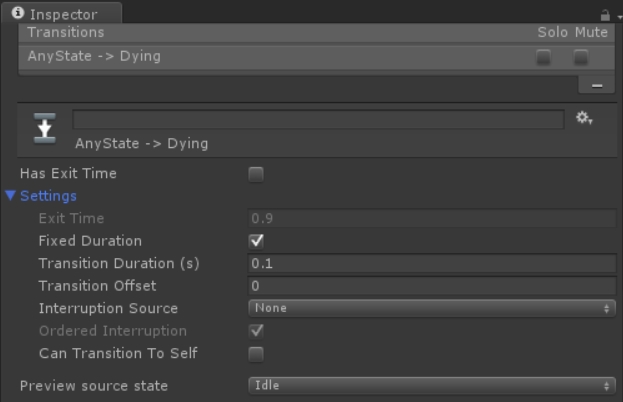Viewport: 623px width, 402px height.
Task: Select the AnyState -> Dying list row
Action: click(317, 57)
